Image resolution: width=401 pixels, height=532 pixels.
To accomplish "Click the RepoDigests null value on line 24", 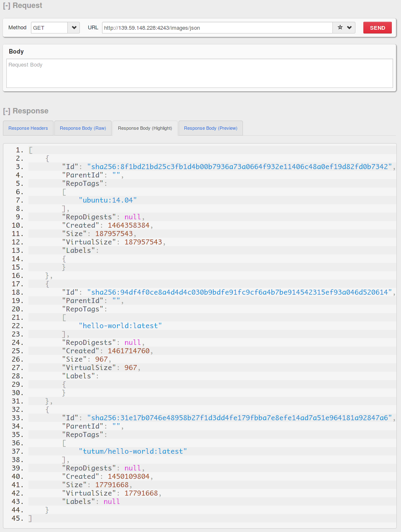I will click(133, 342).
